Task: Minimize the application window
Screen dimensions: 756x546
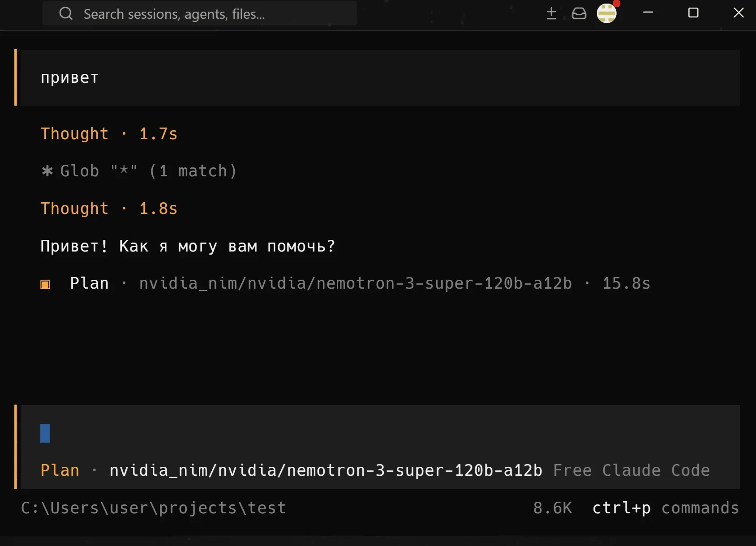Action: 648,13
